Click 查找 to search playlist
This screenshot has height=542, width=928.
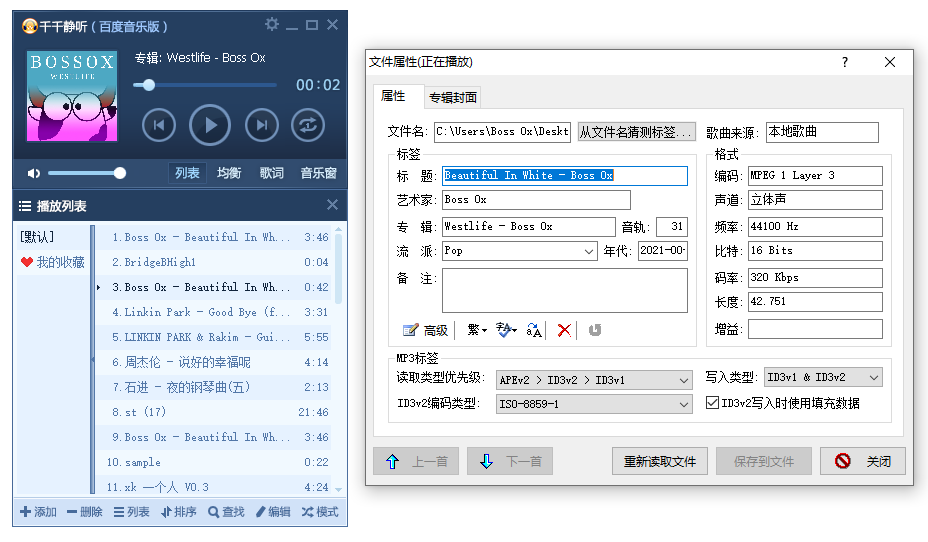[x=226, y=512]
